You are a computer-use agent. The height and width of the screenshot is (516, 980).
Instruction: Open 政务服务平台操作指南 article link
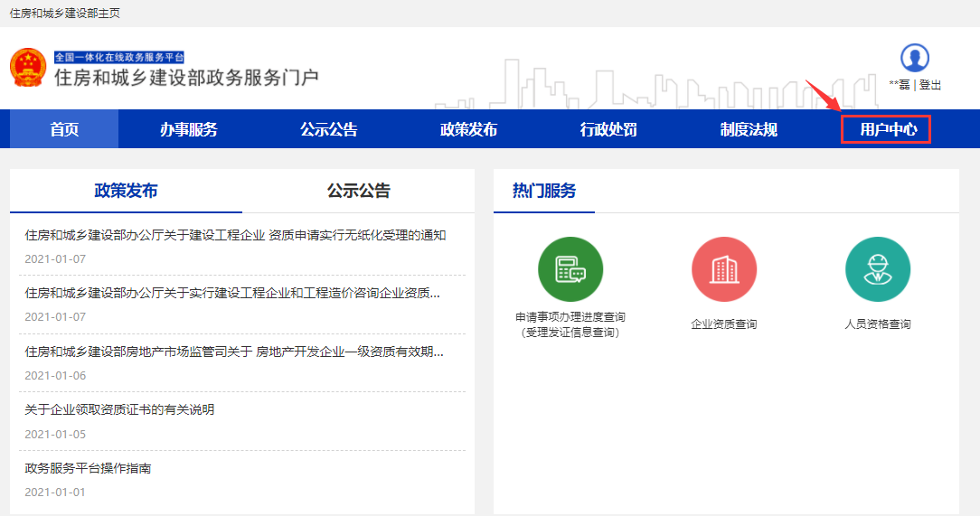point(88,468)
